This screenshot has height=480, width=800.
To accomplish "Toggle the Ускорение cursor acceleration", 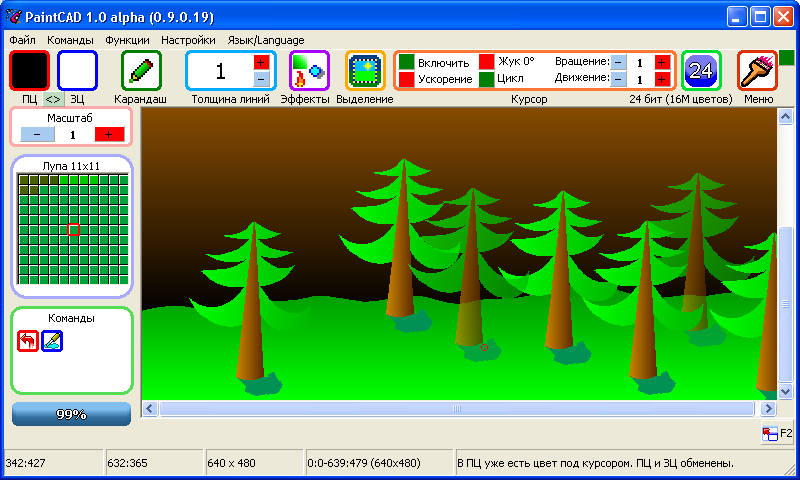I will click(x=406, y=79).
